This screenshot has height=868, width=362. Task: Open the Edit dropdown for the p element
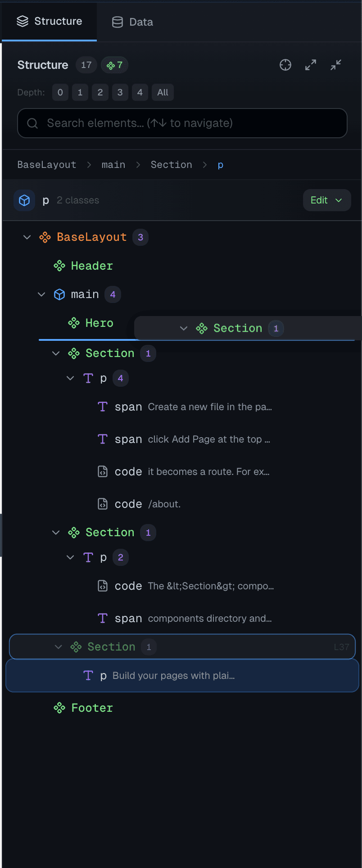[327, 200]
